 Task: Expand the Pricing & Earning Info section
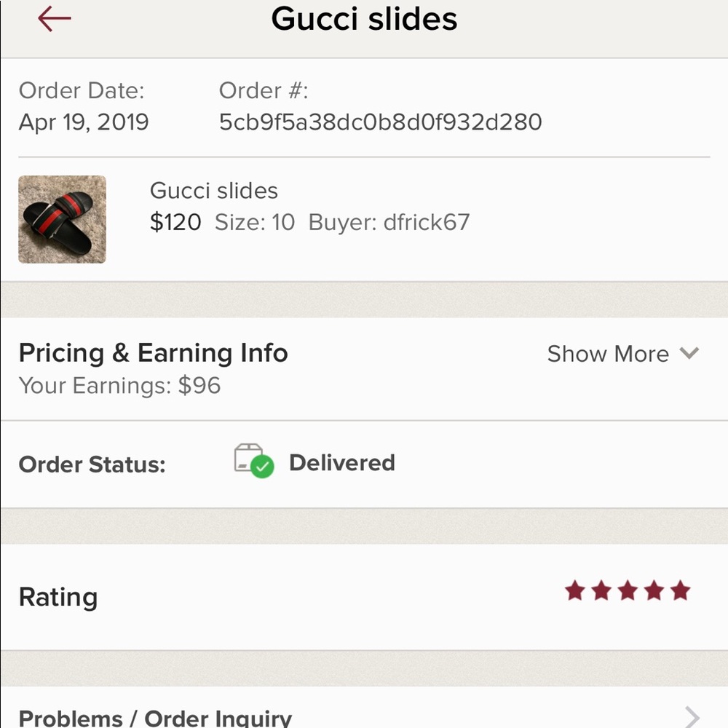click(x=153, y=353)
